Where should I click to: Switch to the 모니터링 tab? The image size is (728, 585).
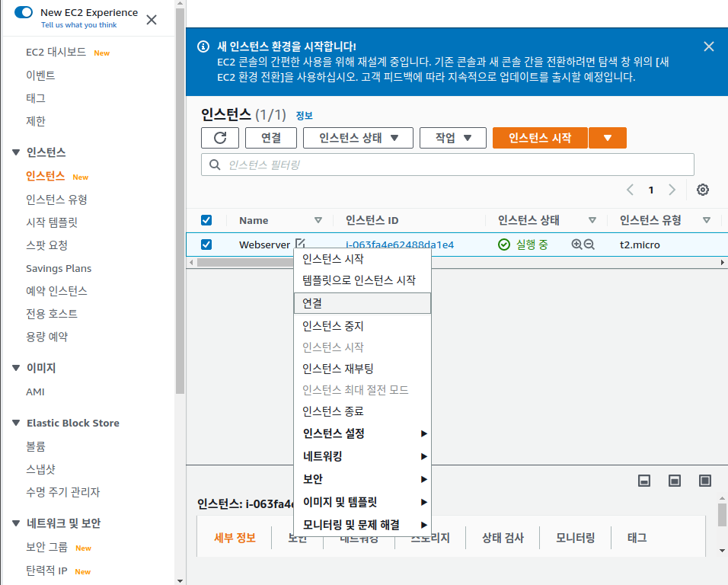(575, 538)
